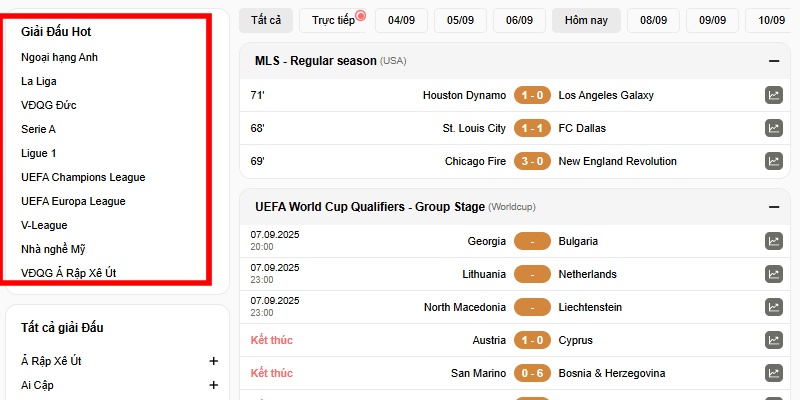Viewport: 800px width, 400px height.
Task: Switch to the Trực tiếp live tab
Action: point(333,20)
